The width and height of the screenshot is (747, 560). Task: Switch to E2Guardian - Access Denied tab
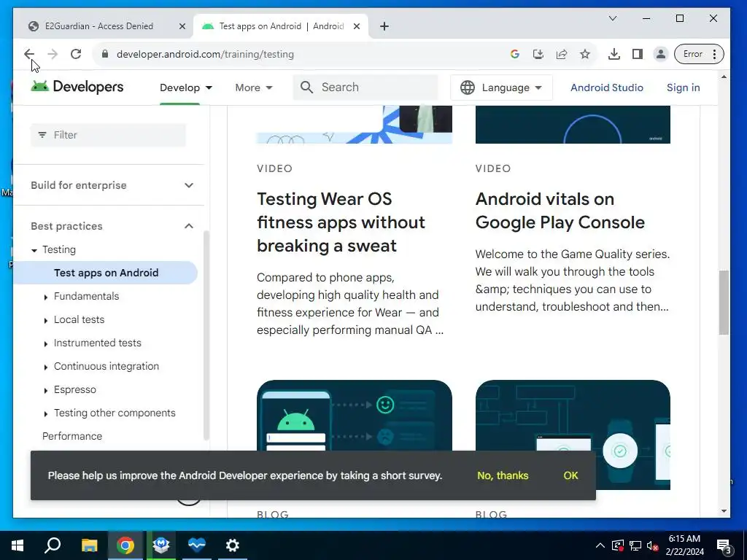pos(99,26)
